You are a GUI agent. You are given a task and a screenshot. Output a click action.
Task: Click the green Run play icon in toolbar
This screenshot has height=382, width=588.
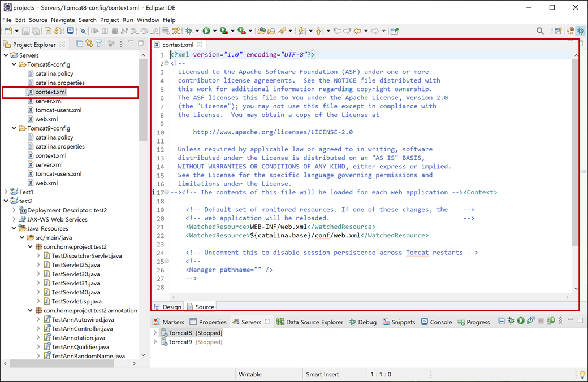pyautogui.click(x=206, y=31)
